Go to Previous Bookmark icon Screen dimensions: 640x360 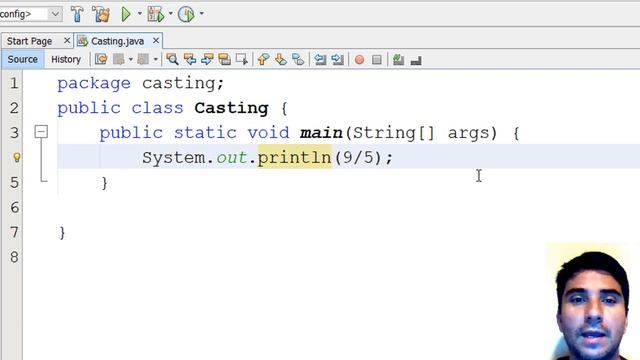pyautogui.click(x=263, y=60)
